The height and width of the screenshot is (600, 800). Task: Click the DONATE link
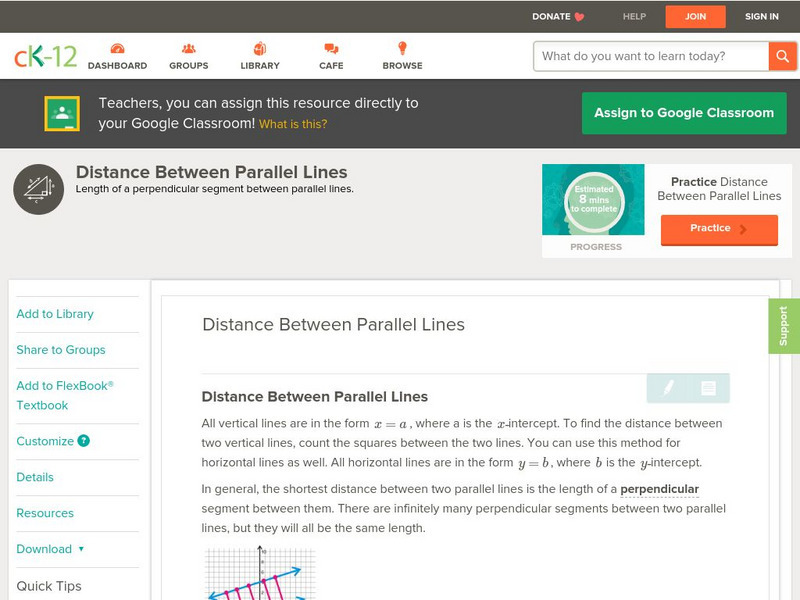pos(551,17)
